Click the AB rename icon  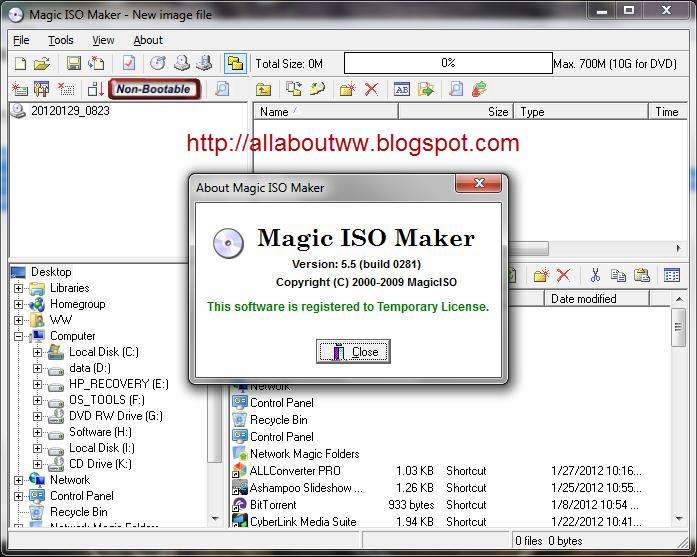(x=402, y=89)
